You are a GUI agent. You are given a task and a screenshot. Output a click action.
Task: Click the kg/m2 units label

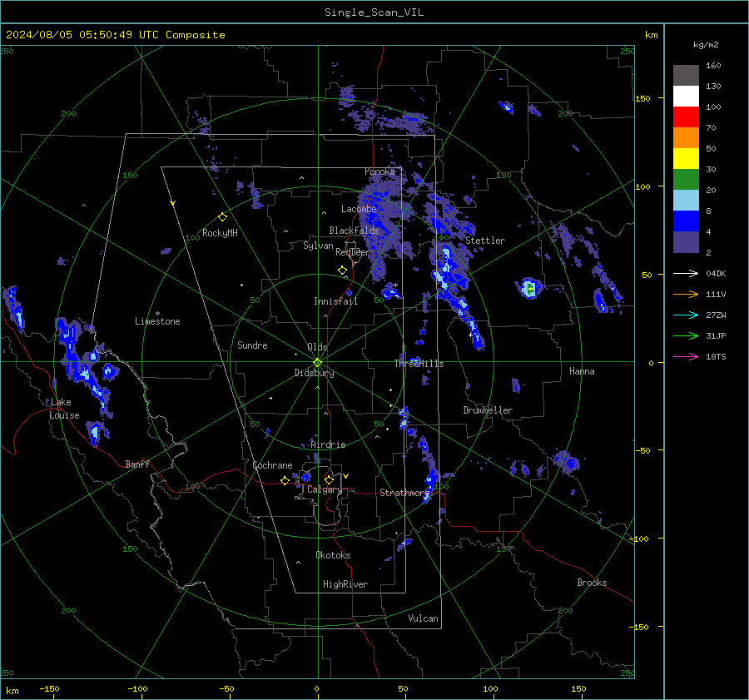pyautogui.click(x=706, y=45)
